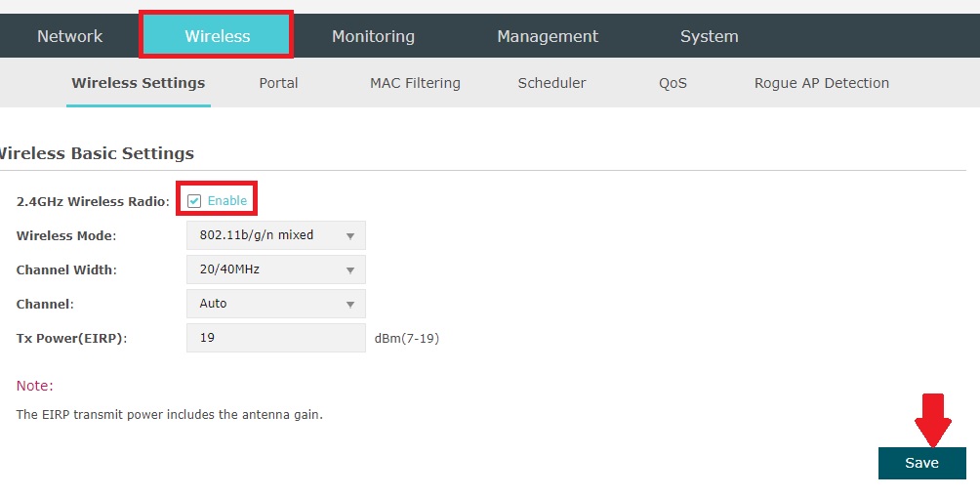Click the EIRP transmit power note text
Image resolution: width=980 pixels, height=497 pixels.
click(x=170, y=414)
